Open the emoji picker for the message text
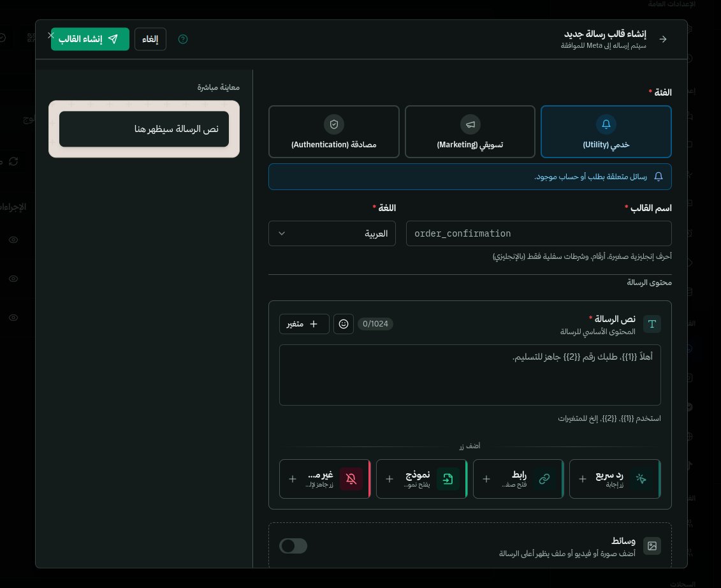The width and height of the screenshot is (721, 588). (344, 324)
